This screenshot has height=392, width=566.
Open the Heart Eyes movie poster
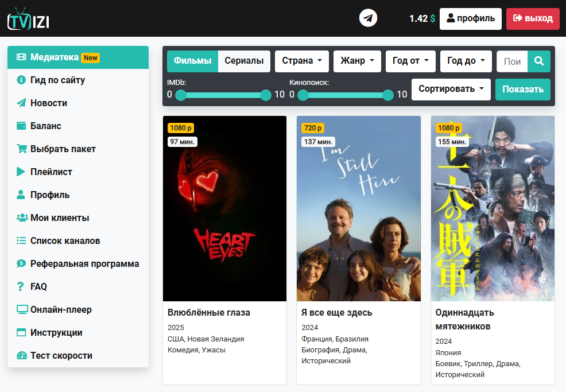[224, 209]
